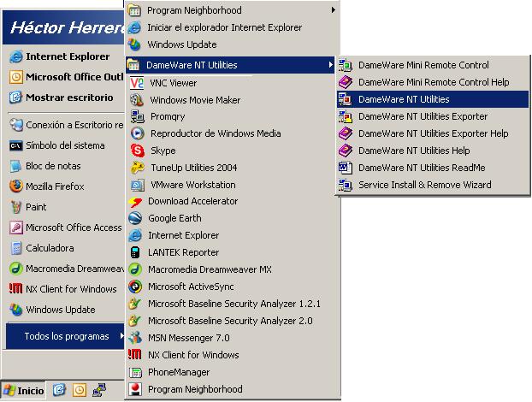The width and height of the screenshot is (532, 402).
Task: Open Microsoft Baseline Security Analyzer 2.0
Action: (x=232, y=321)
